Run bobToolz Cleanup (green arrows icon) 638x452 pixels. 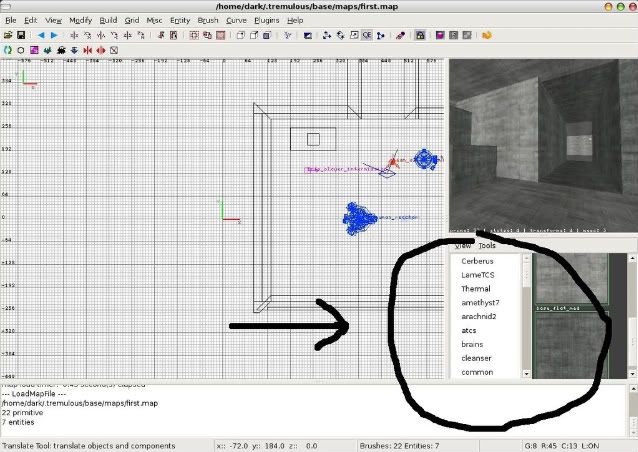8,50
